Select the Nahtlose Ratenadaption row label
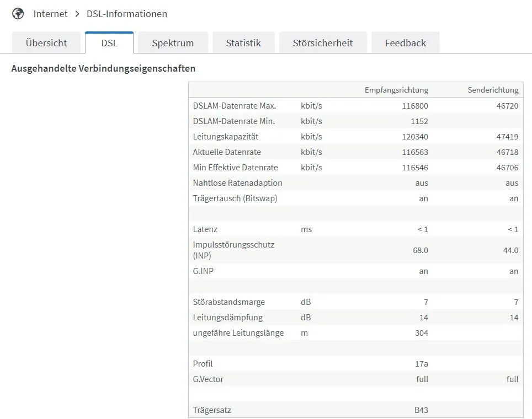 (x=237, y=182)
